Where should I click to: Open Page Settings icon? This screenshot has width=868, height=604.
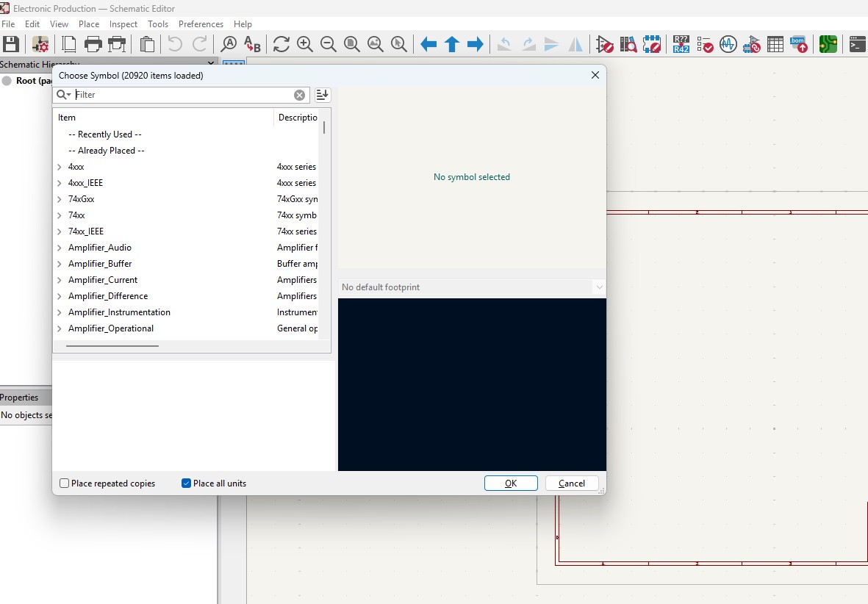pyautogui.click(x=68, y=44)
